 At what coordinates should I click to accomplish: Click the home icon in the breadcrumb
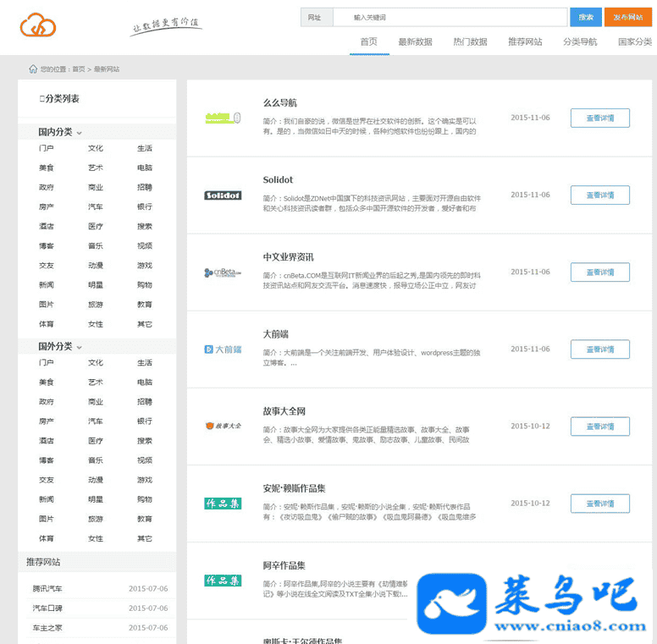coord(33,69)
